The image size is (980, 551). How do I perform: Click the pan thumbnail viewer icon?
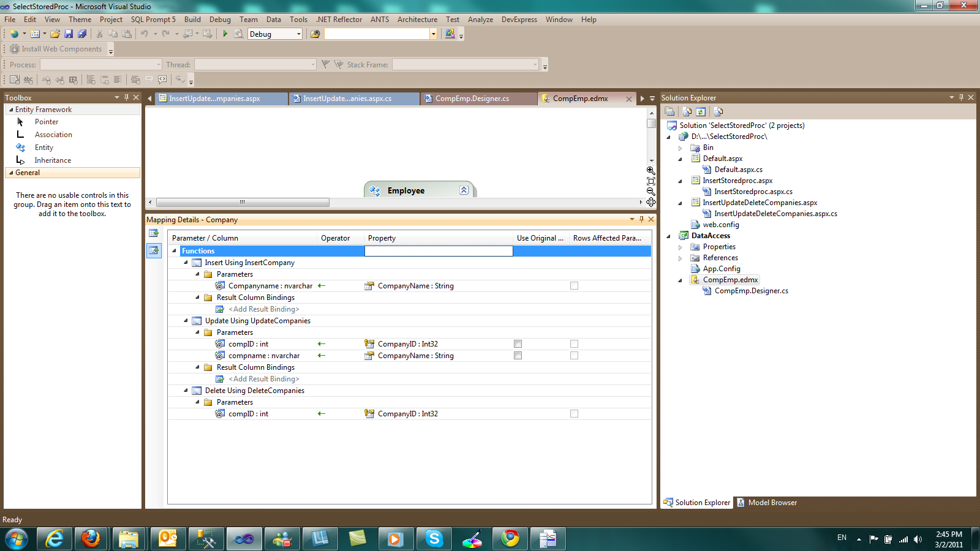651,202
